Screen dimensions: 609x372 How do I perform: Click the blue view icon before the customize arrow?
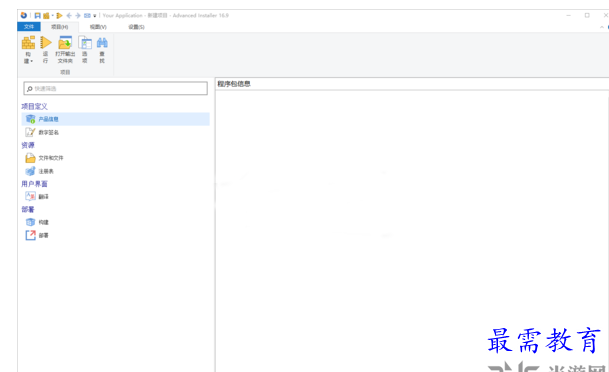click(x=87, y=16)
